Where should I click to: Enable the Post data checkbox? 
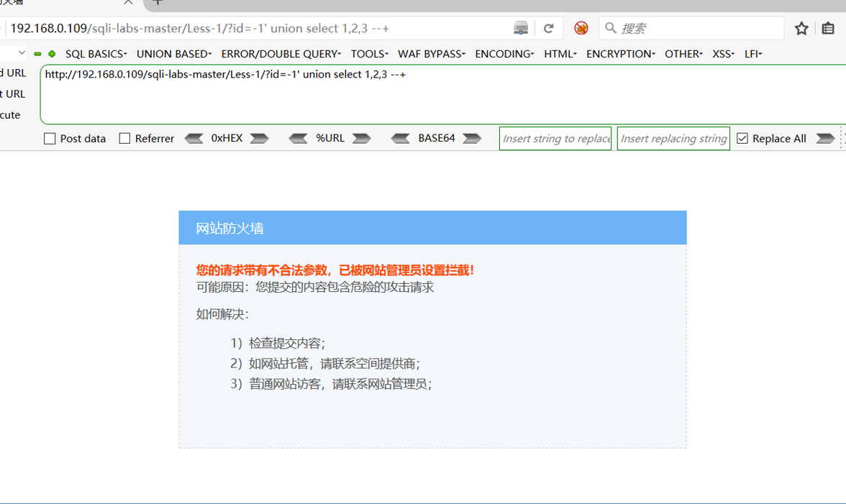[49, 138]
